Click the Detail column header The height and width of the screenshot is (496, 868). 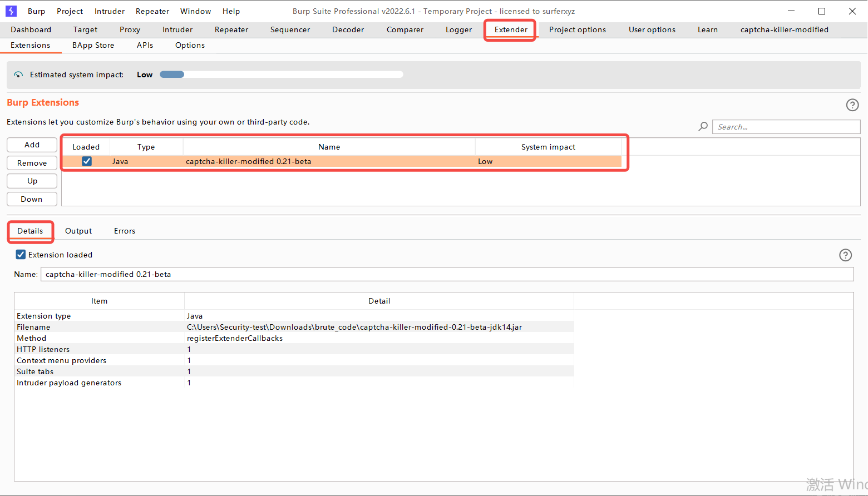[x=379, y=301]
